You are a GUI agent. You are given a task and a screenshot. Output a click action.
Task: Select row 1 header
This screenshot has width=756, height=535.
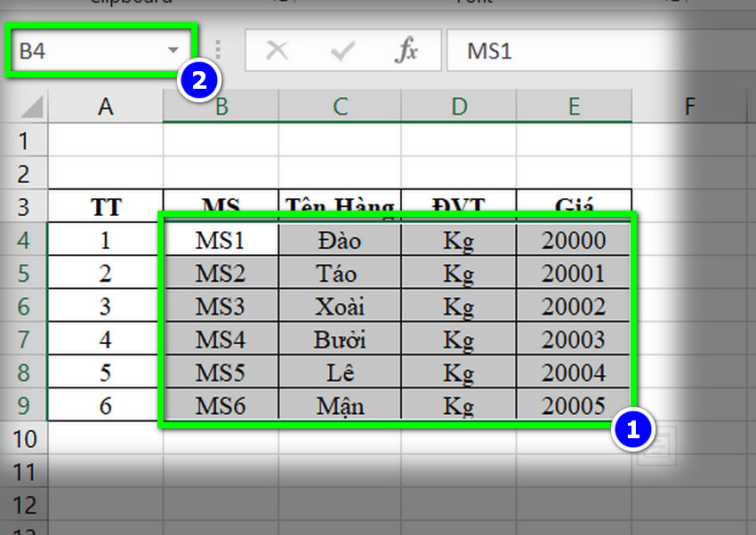pyautogui.click(x=24, y=140)
